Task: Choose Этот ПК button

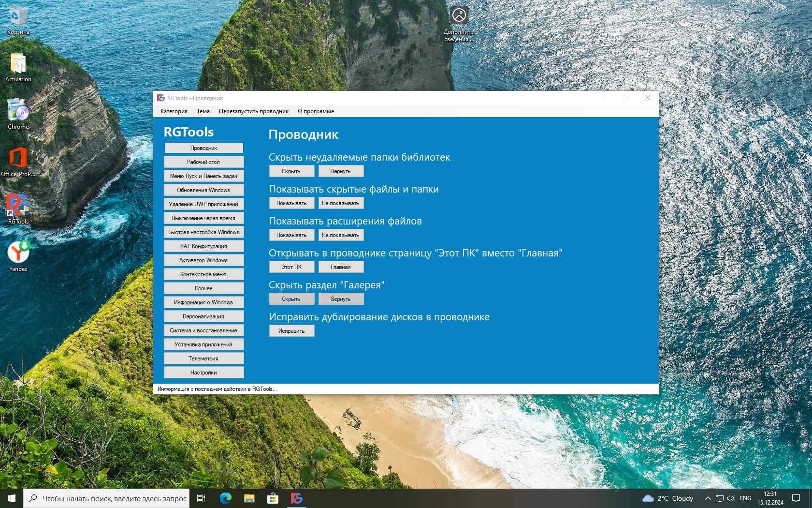Action: pos(291,267)
